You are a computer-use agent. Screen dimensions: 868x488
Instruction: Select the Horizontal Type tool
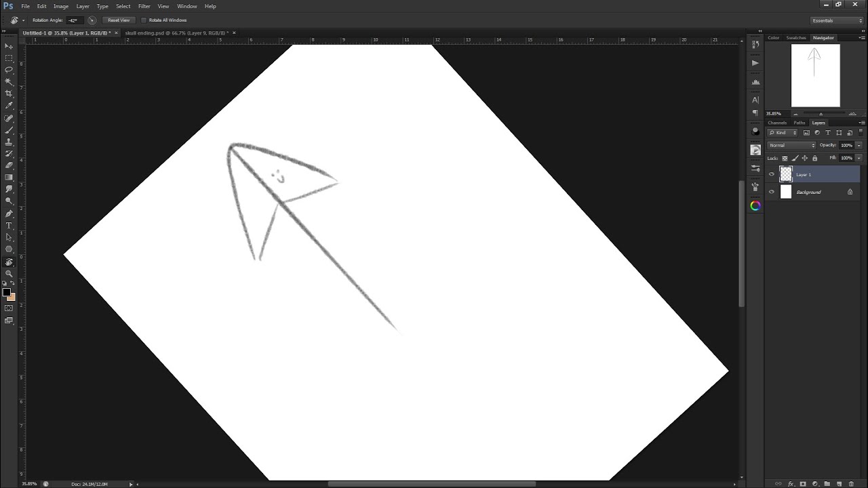(9, 226)
